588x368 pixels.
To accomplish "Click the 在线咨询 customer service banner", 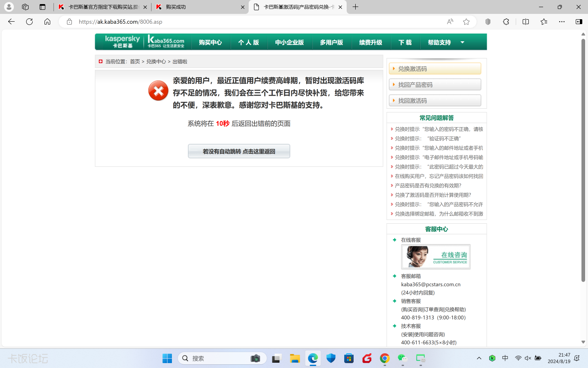I will tap(436, 257).
